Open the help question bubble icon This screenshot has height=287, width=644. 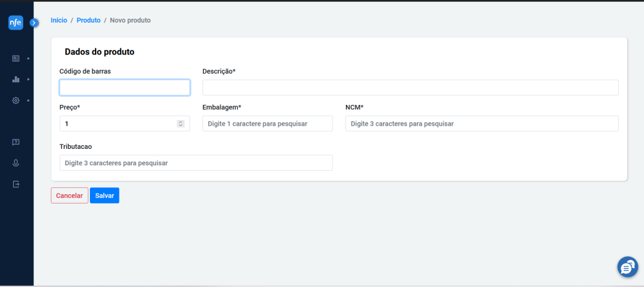tap(16, 143)
